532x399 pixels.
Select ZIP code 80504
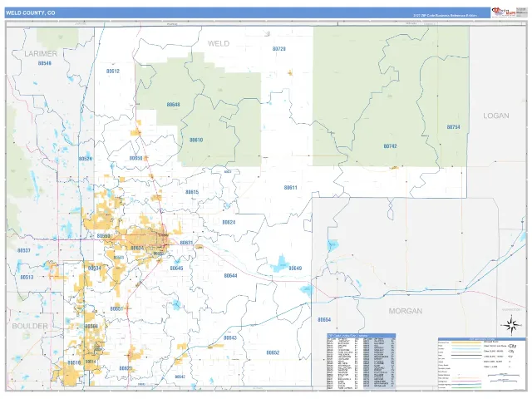91,327
